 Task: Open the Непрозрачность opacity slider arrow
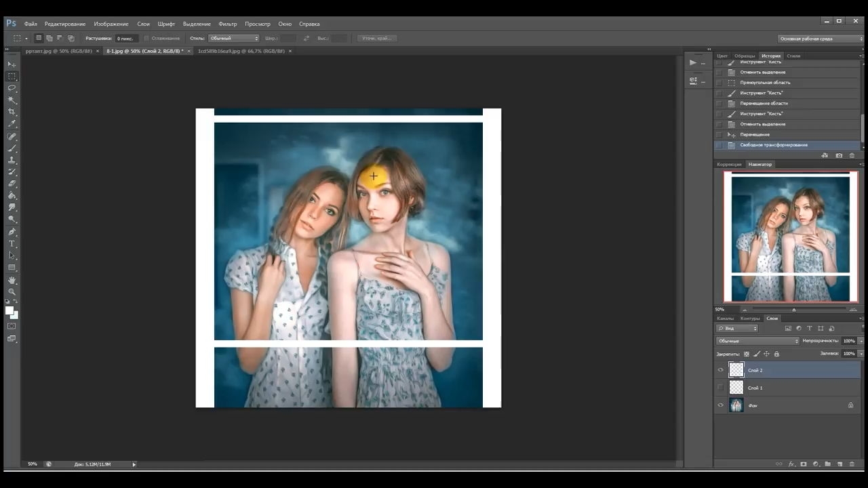pos(861,341)
